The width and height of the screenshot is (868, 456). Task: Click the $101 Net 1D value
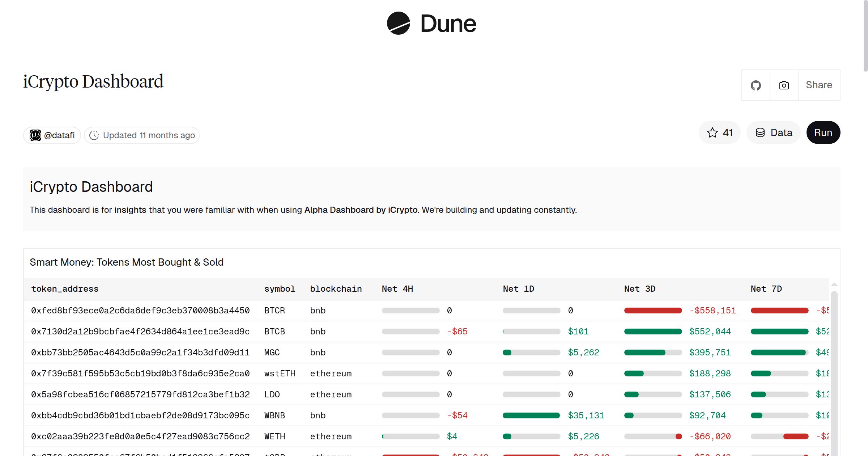[578, 332]
